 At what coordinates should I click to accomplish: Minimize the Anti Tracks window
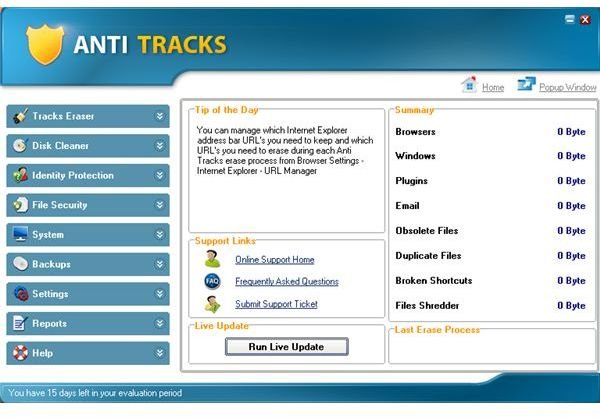pos(569,20)
